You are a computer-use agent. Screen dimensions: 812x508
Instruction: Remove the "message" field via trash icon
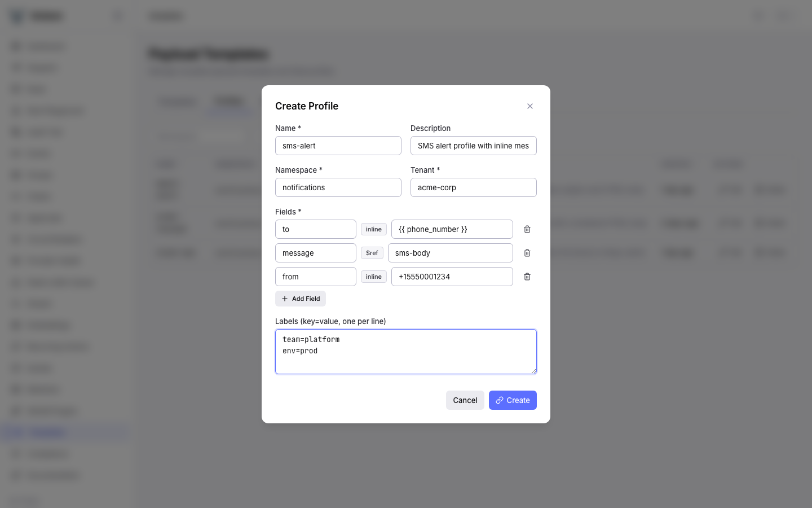(527, 253)
